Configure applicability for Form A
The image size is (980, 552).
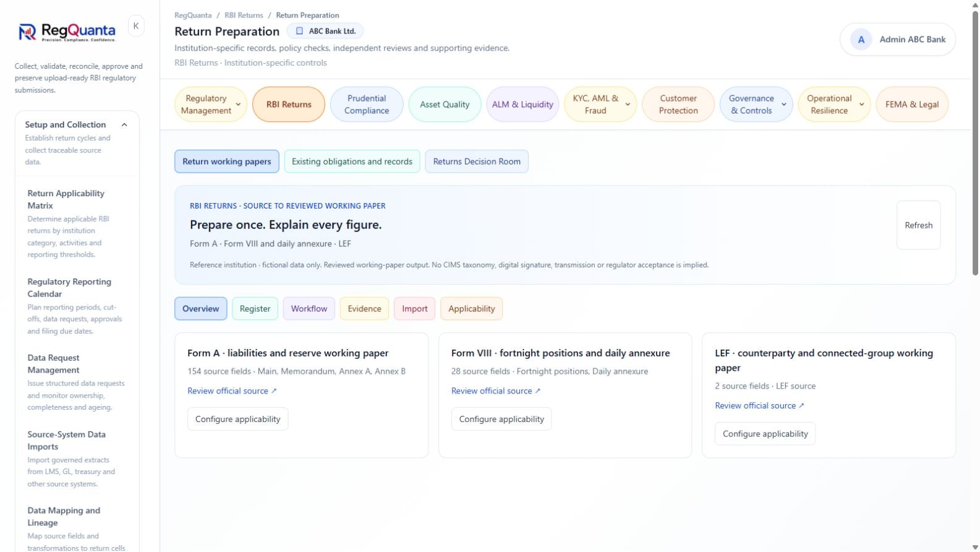[238, 419]
